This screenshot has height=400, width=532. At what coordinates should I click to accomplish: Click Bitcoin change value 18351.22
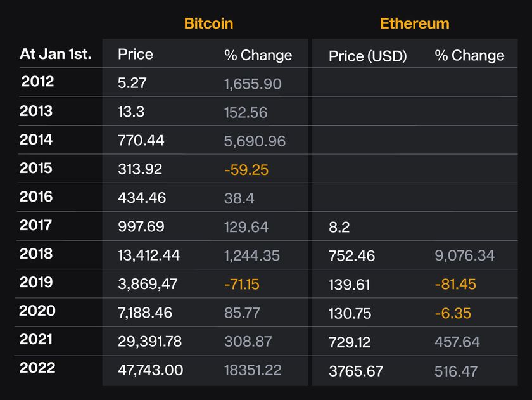(x=253, y=370)
